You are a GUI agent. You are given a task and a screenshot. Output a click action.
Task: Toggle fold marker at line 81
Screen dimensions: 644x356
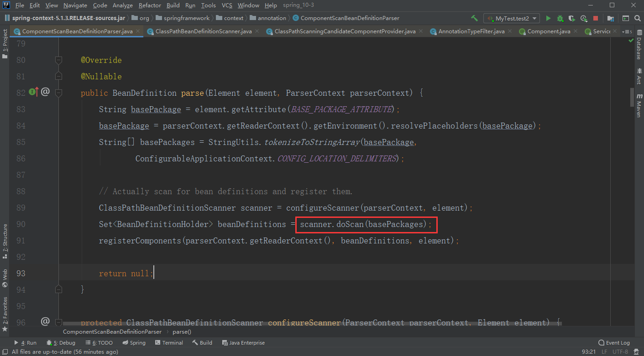click(58, 76)
